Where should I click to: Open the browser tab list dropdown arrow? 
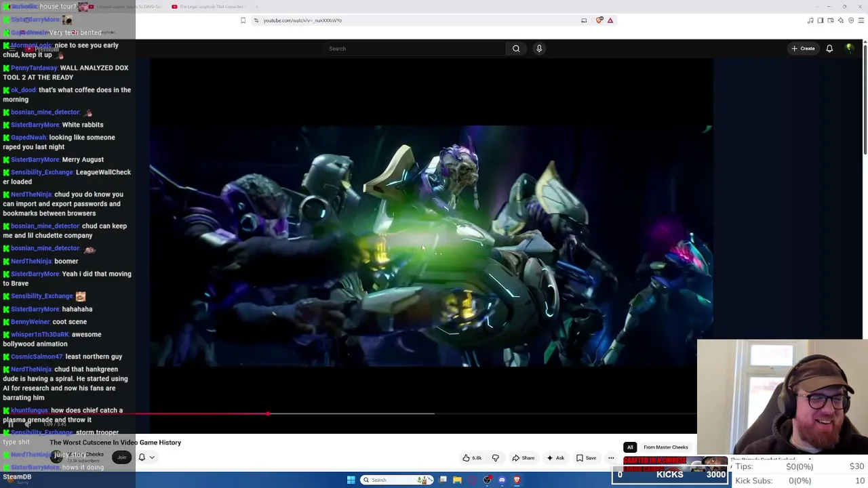818,7
